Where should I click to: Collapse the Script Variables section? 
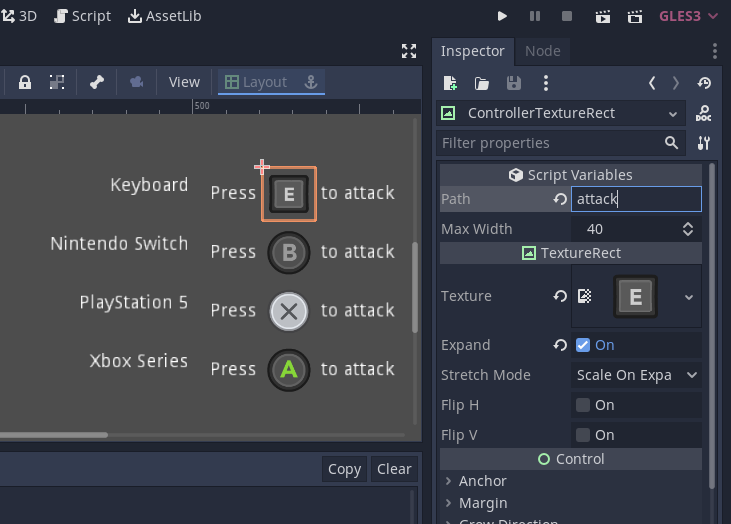pyautogui.click(x=571, y=175)
